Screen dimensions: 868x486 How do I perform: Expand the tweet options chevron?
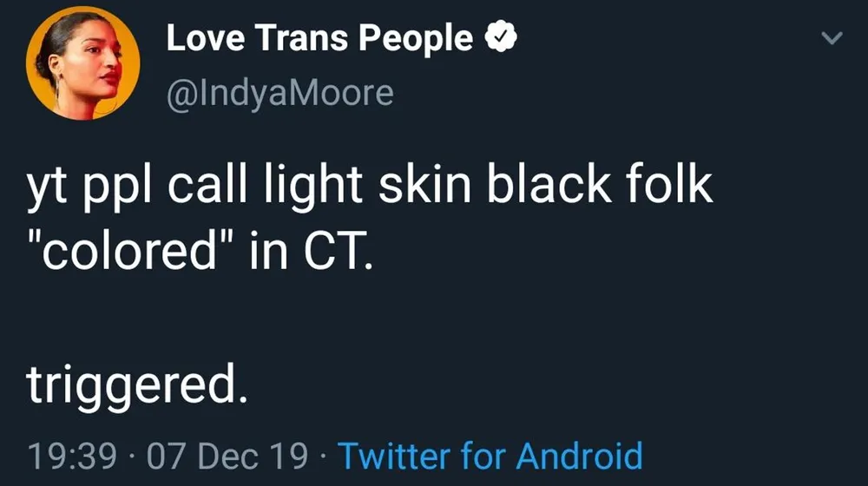click(x=832, y=38)
